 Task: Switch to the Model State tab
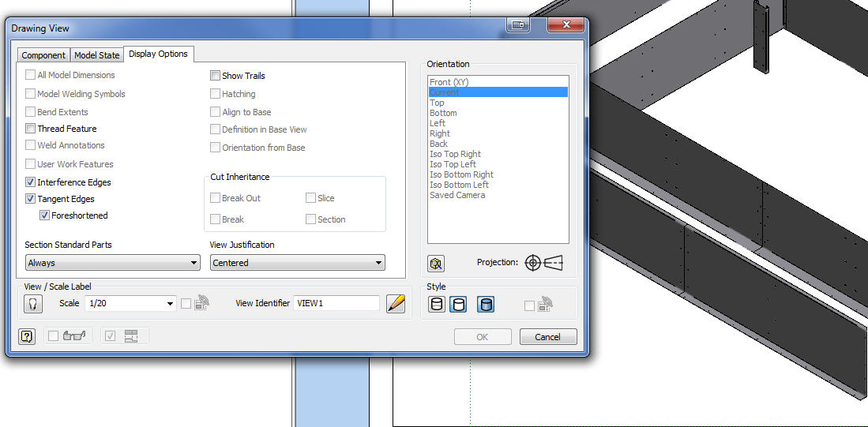(x=97, y=55)
